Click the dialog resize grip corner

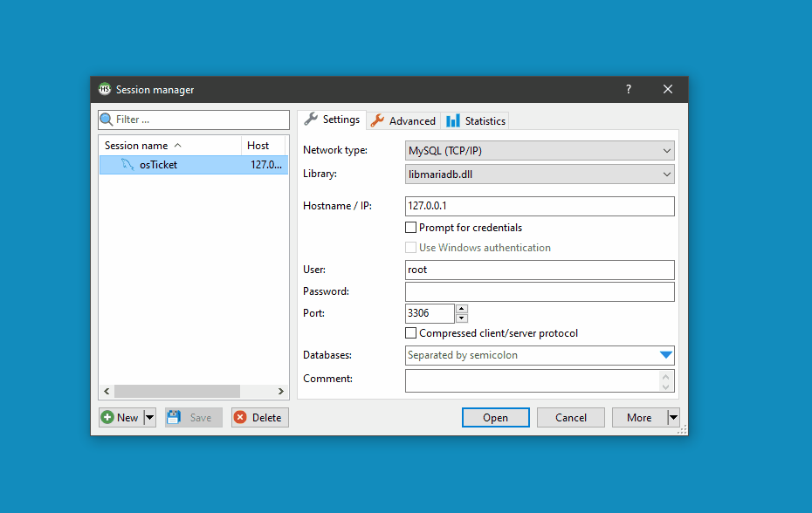click(x=683, y=429)
